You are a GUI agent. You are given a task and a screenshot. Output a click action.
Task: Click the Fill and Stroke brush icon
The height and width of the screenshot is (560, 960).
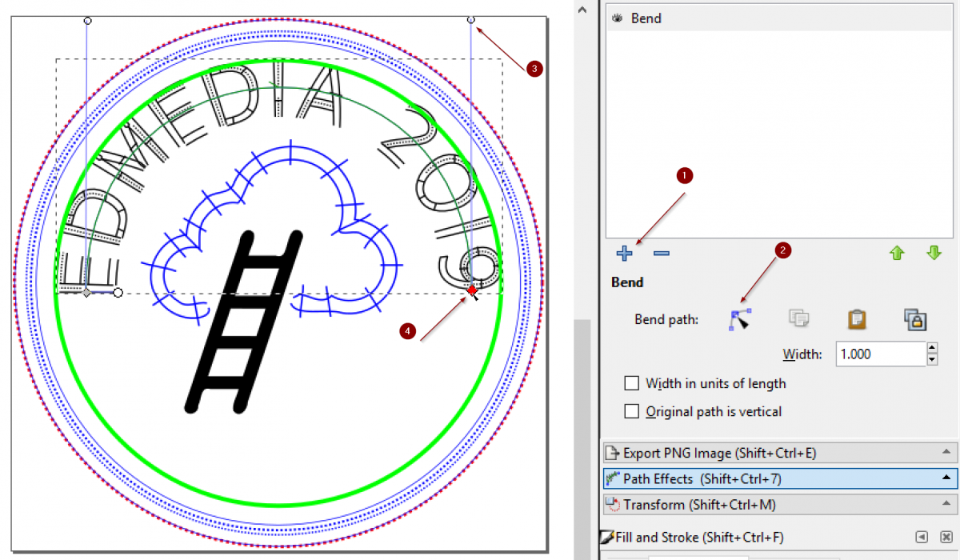point(608,538)
